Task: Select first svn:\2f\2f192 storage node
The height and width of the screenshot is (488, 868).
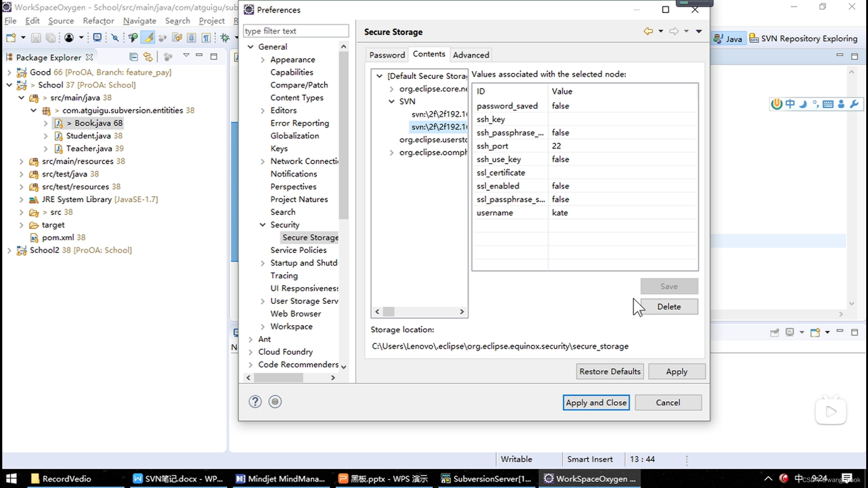Action: tap(439, 114)
